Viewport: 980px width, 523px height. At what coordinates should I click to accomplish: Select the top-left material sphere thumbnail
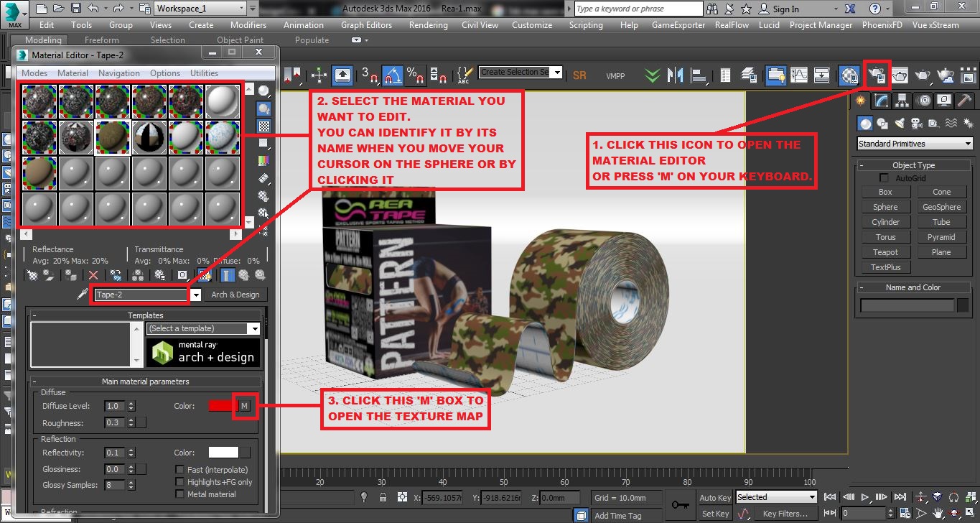tap(39, 101)
